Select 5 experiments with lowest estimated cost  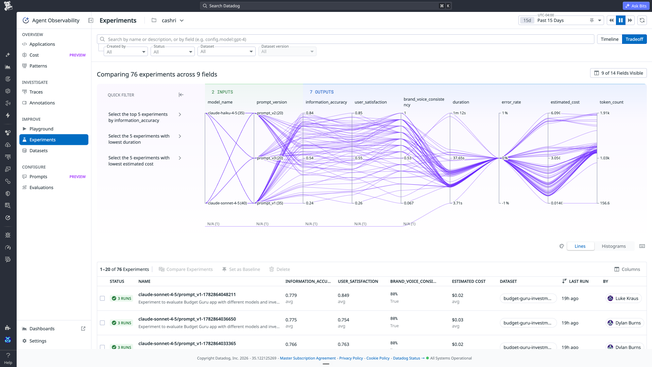[x=144, y=161]
